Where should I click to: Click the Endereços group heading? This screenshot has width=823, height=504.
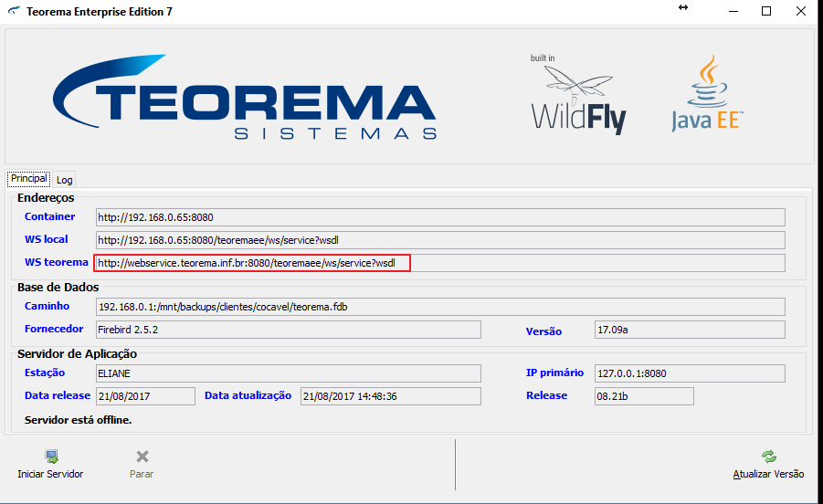pos(46,198)
